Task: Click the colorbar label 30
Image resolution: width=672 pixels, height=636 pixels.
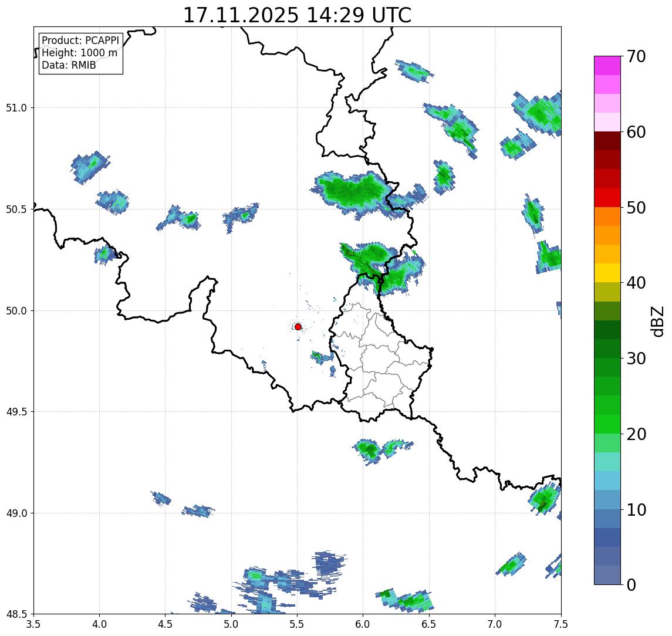Action: (x=636, y=358)
